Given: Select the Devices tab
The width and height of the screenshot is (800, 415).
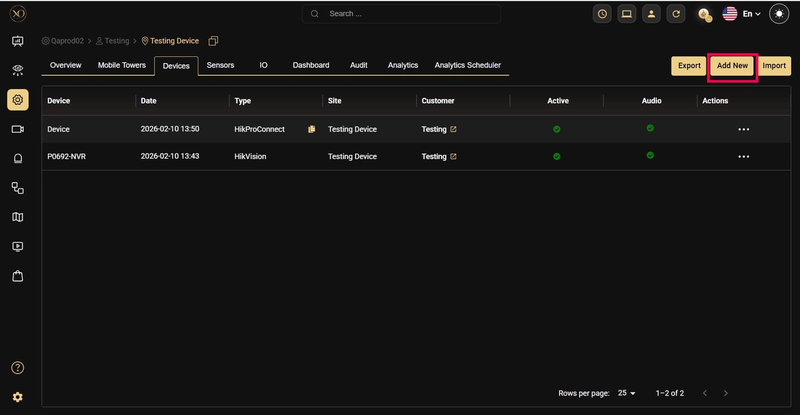Looking at the screenshot, I should click(176, 66).
